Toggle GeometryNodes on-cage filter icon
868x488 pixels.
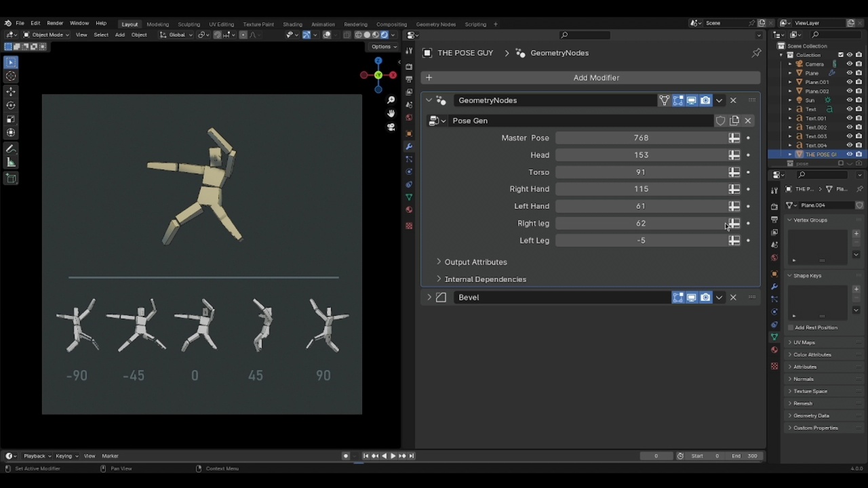click(x=665, y=100)
